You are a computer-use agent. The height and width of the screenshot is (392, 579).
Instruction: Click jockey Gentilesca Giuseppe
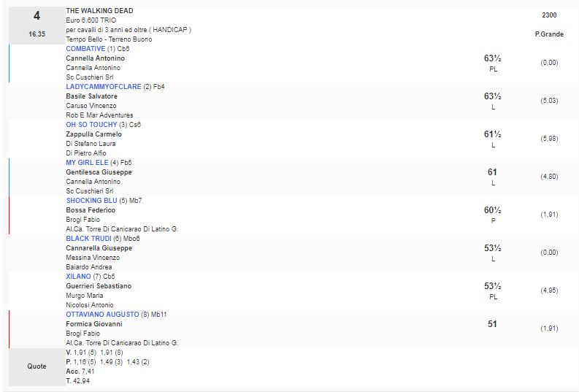(98, 172)
